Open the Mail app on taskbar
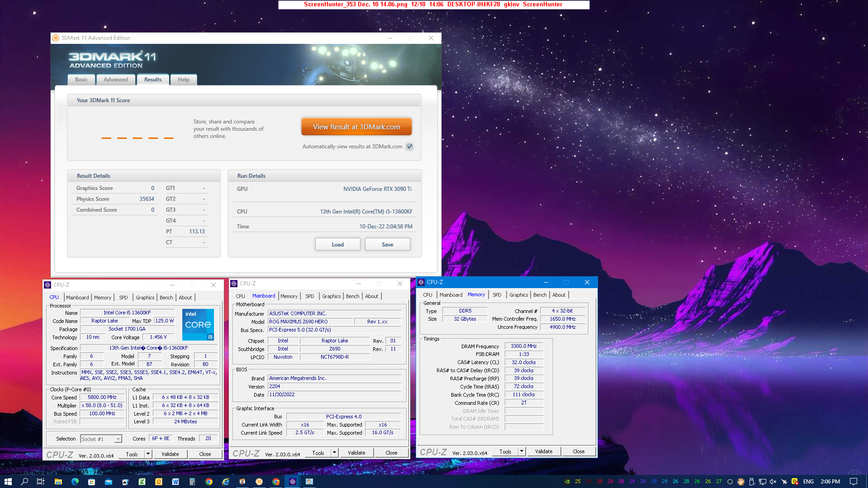 109,481
